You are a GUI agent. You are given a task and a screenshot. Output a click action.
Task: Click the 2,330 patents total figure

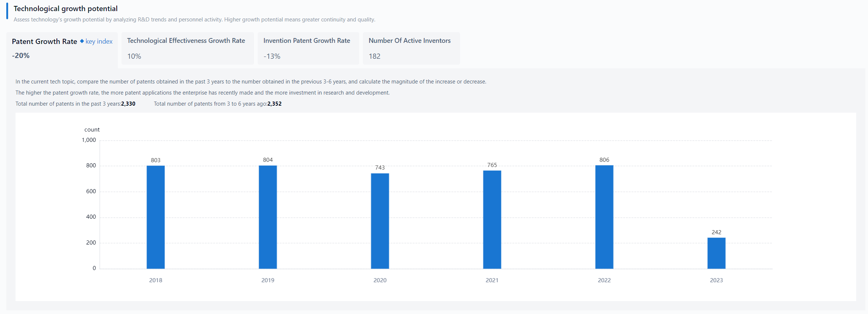(x=128, y=104)
